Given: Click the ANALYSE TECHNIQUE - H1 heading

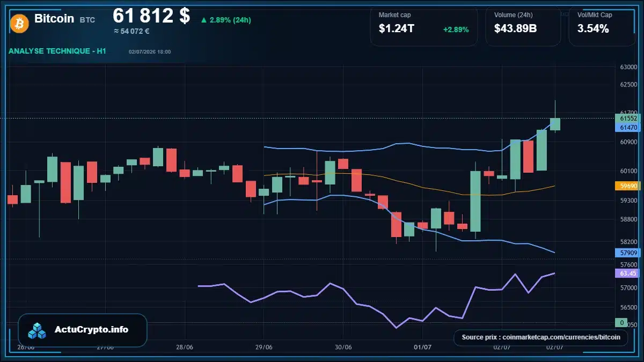Looking at the screenshot, I should (x=57, y=51).
